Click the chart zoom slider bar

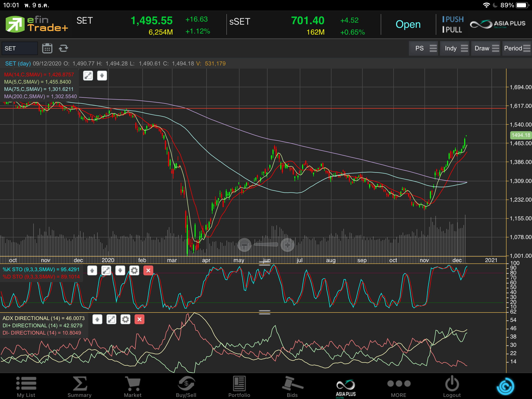(x=266, y=244)
